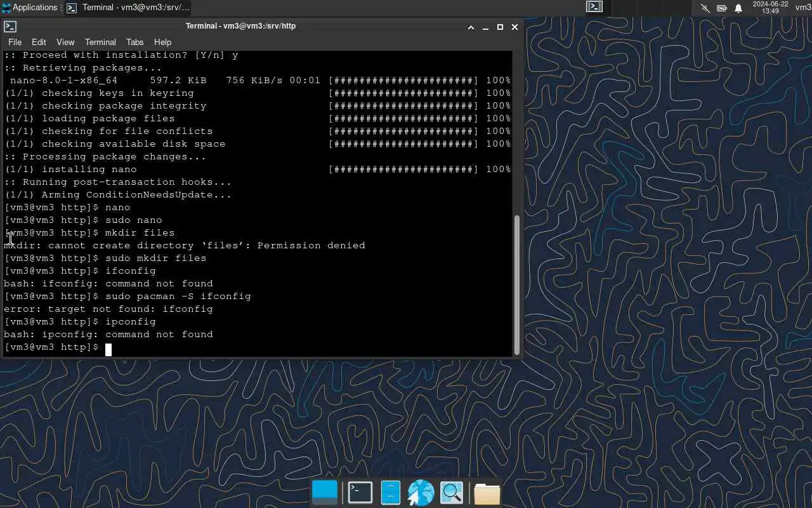Click the 'sudo nano' command text

point(134,220)
